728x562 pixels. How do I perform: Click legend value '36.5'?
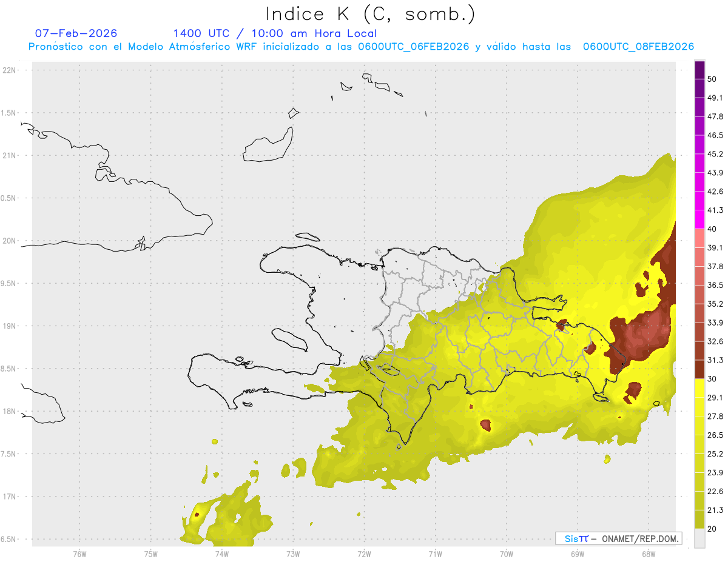[x=715, y=285]
